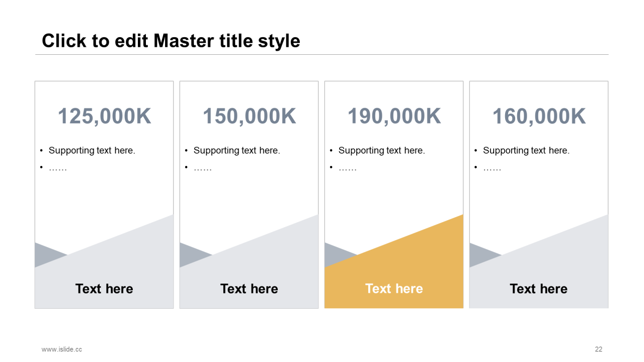The image size is (644, 362).
Task: Select the 150,000K figure
Action: [x=249, y=116]
